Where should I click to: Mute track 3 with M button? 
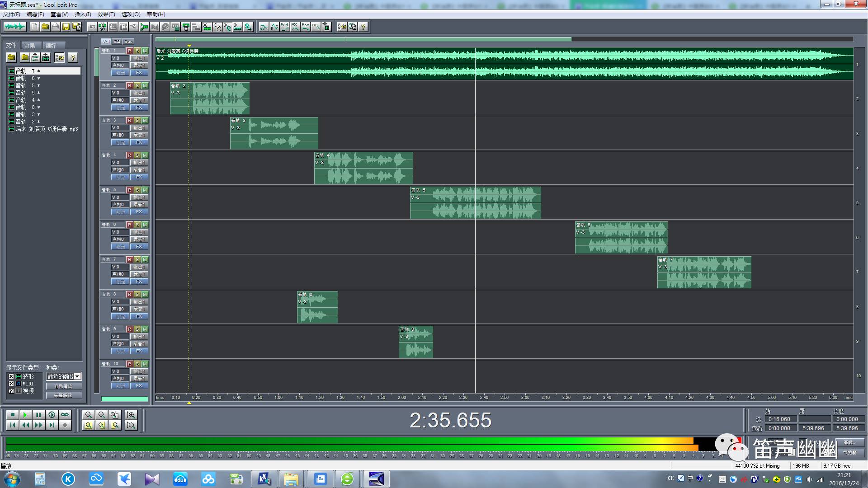coord(145,120)
